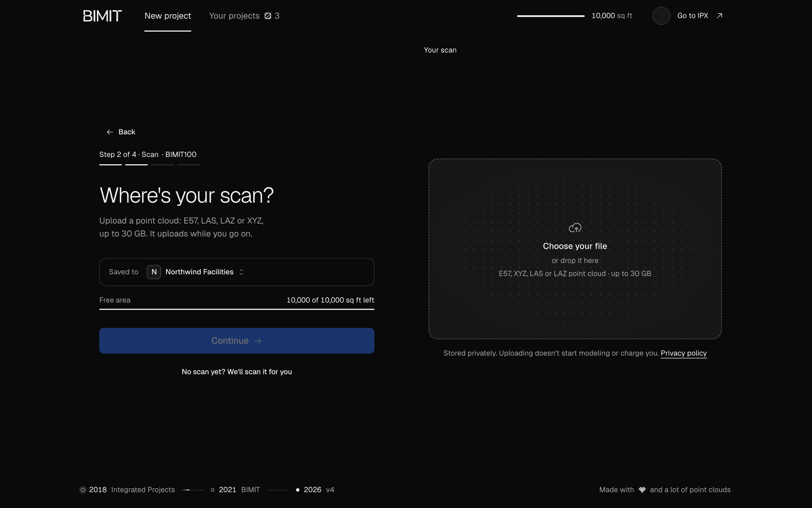
Task: Go Back to the previous step
Action: point(121,132)
